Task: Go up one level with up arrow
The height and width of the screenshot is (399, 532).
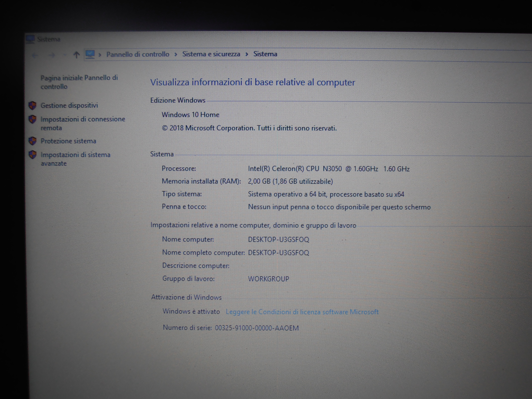Action: tap(76, 55)
